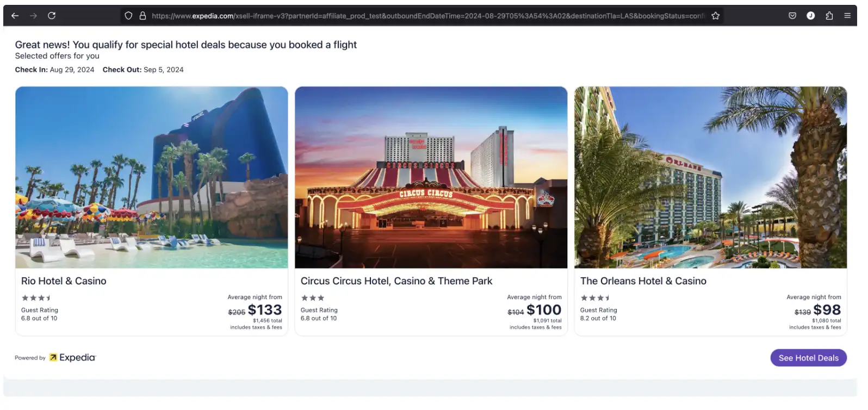Click the tracking protection shield icon
868x410 pixels.
(x=128, y=15)
